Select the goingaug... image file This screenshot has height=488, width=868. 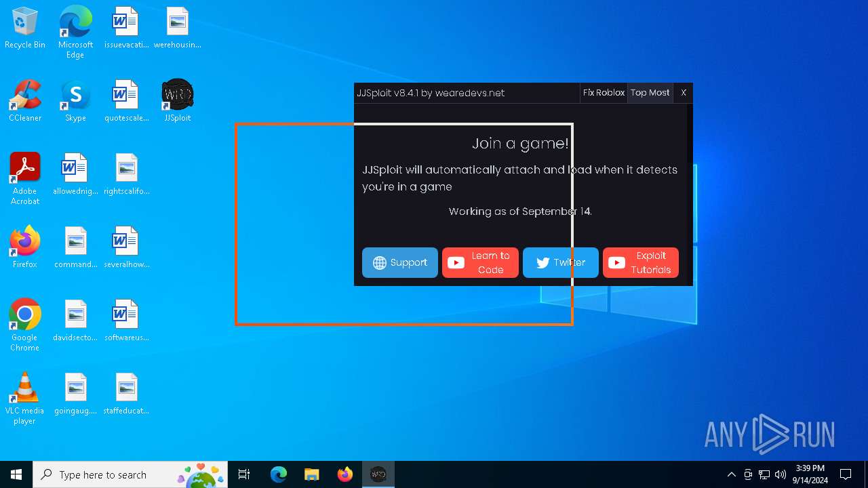(75, 394)
